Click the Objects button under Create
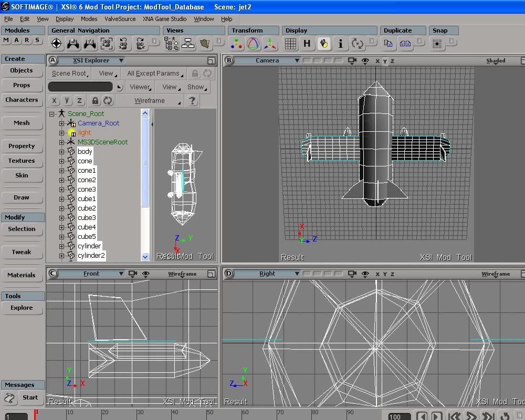 [22, 71]
